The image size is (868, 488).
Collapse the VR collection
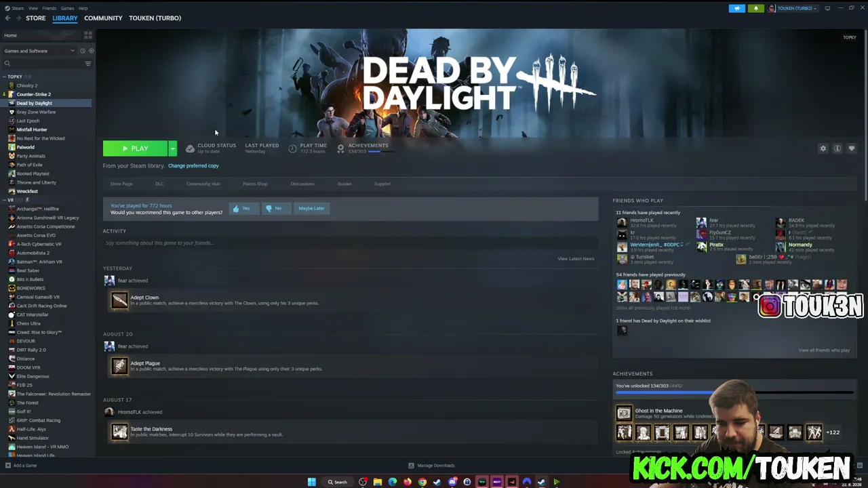5,200
